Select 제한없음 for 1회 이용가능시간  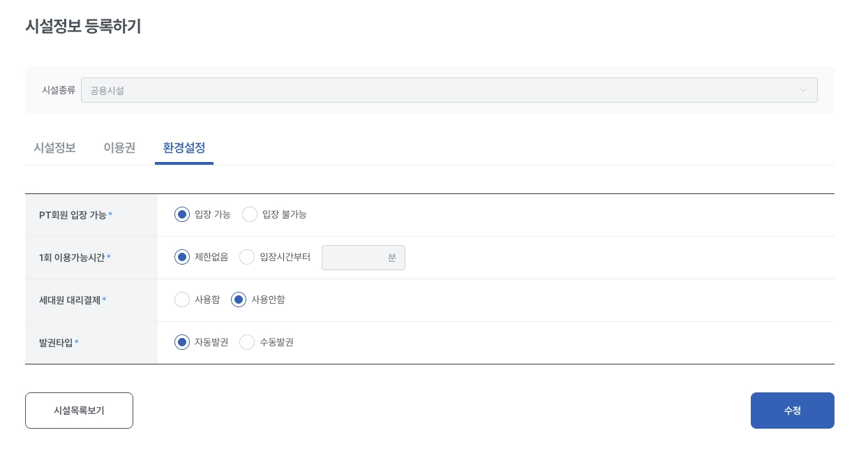point(182,257)
